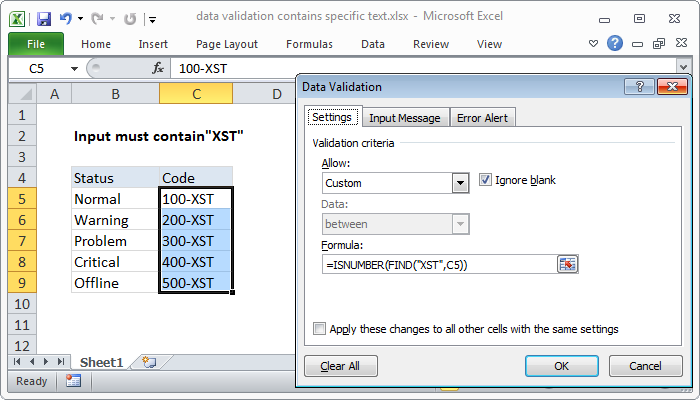Restore the workbook window icon
Viewport: 700px width, 400px height.
[658, 44]
